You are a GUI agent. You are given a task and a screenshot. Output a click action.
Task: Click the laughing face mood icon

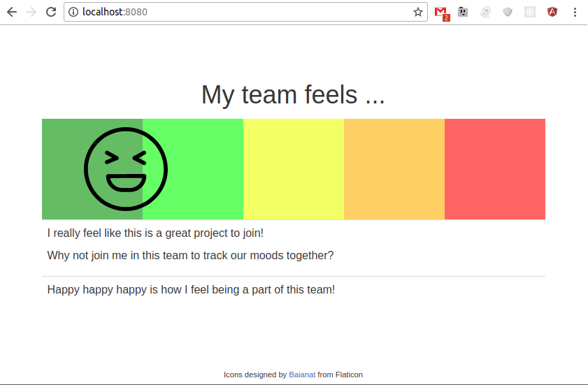click(126, 169)
